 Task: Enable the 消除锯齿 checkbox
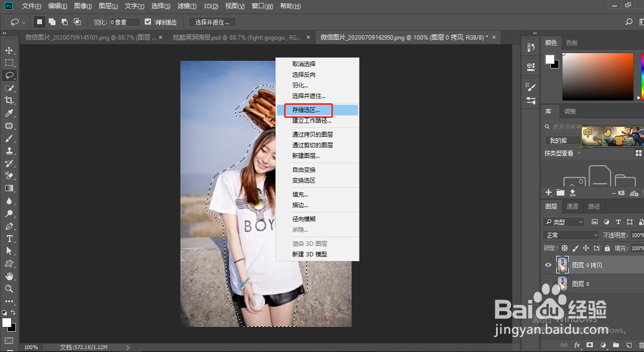148,21
